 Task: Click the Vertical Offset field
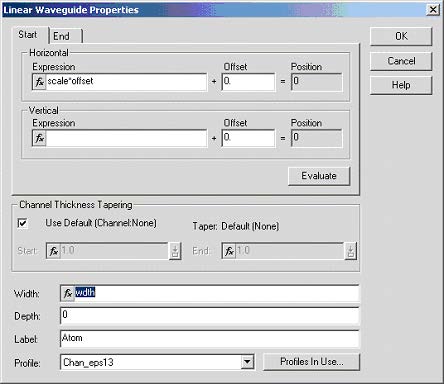pyautogui.click(x=248, y=138)
